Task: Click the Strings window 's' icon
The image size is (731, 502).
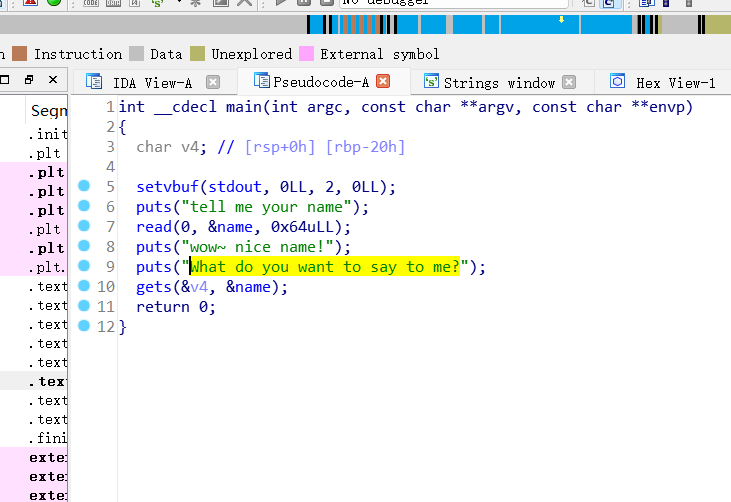Action: pos(431,82)
